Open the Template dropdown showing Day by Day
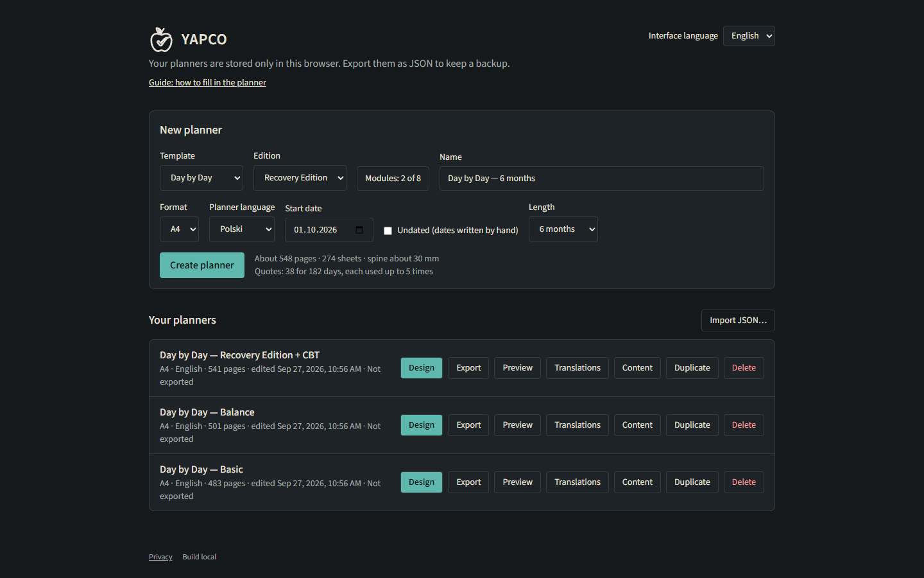924x578 pixels. coord(201,178)
